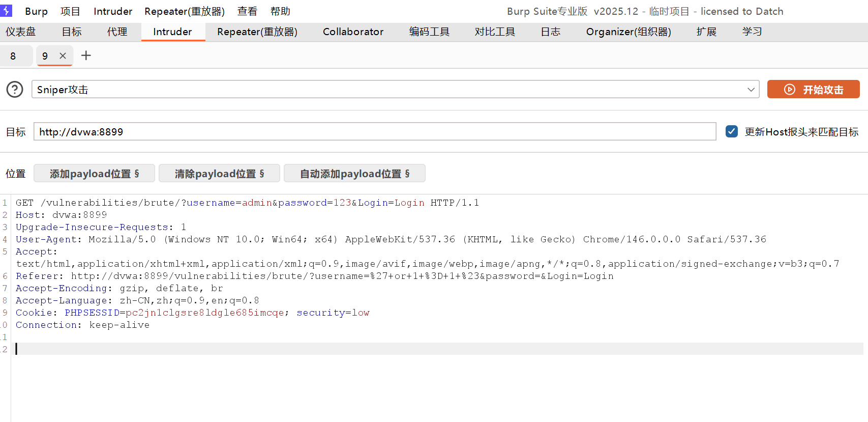Click 自动添加payload位置 § button
The height and width of the screenshot is (422, 868).
tap(354, 174)
